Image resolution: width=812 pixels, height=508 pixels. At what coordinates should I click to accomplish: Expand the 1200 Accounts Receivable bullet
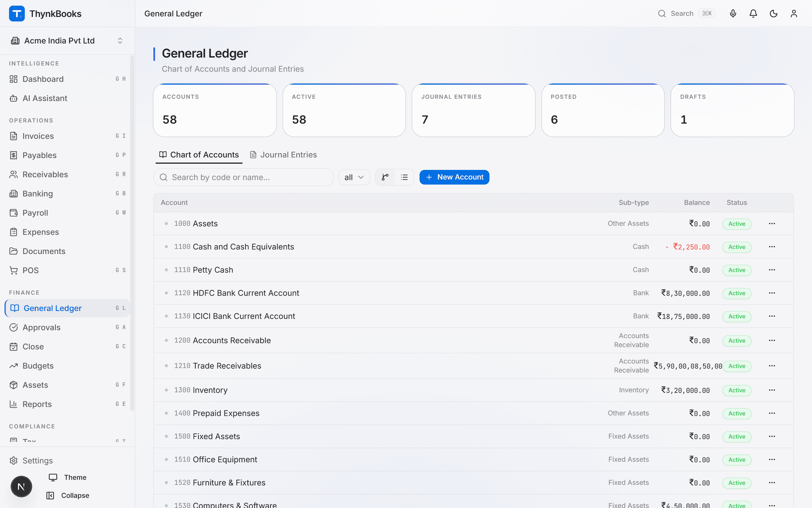pos(166,340)
